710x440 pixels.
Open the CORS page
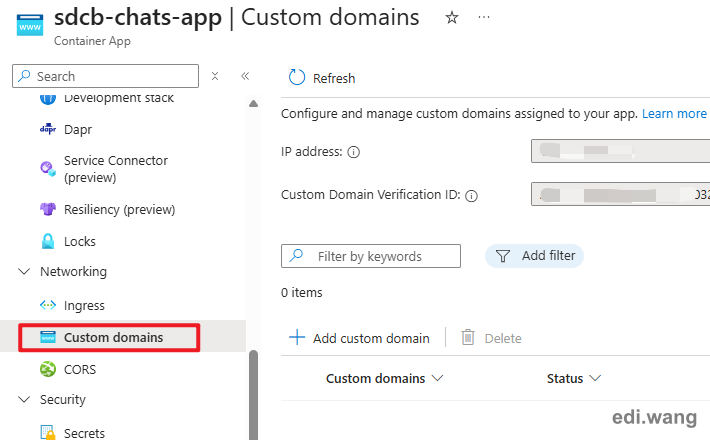pyautogui.click(x=80, y=369)
